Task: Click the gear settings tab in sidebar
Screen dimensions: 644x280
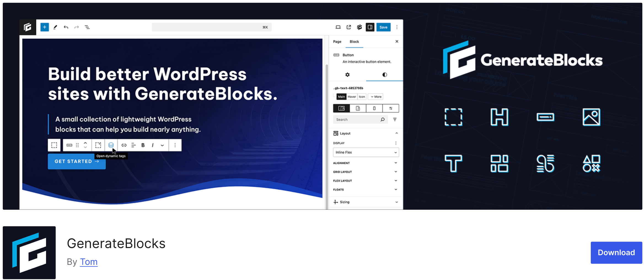Action: click(x=347, y=75)
